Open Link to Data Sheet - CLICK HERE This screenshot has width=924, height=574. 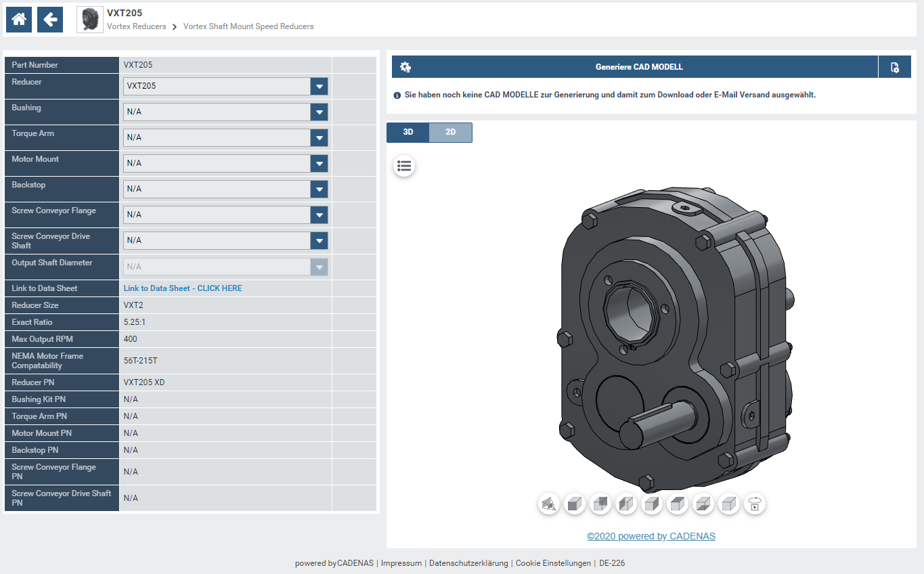coord(183,288)
